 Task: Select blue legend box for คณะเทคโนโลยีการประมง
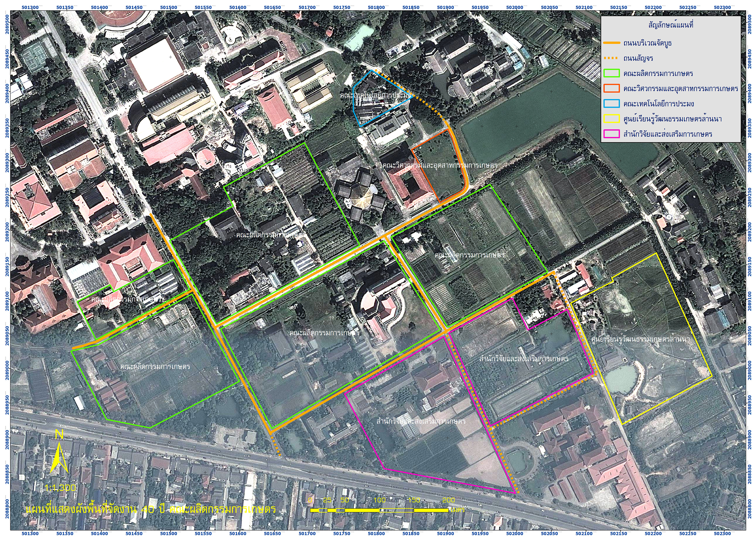611,103
